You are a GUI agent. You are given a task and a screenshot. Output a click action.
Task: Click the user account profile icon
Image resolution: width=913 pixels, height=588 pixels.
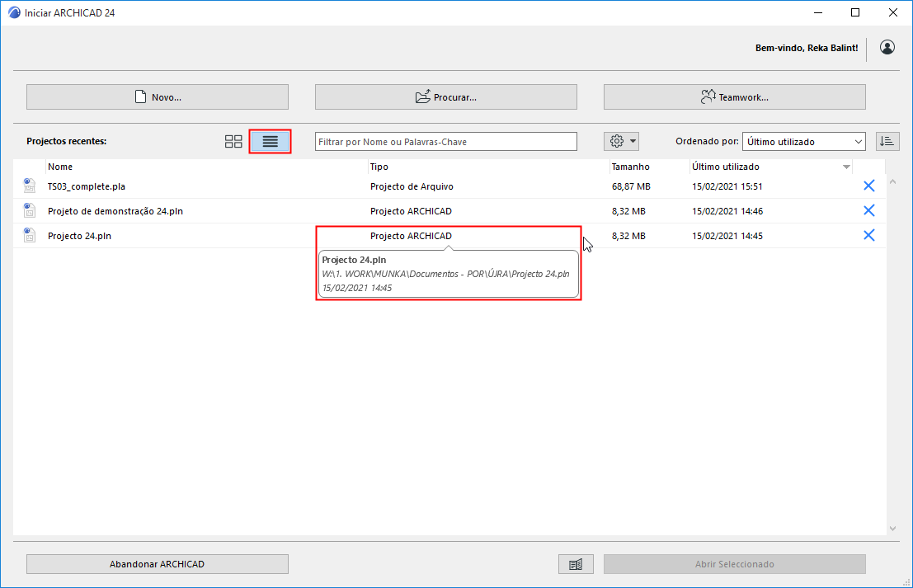pyautogui.click(x=887, y=48)
